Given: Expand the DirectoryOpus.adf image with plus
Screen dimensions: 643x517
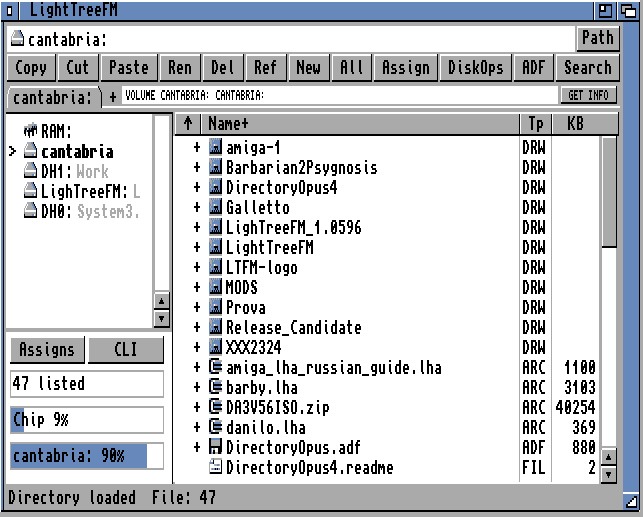Looking at the screenshot, I should tap(197, 447).
